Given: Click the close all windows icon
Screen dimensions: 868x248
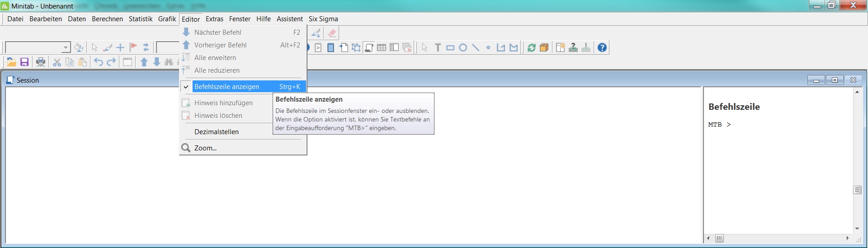Looking at the screenshot, I should pyautogui.click(x=407, y=47).
